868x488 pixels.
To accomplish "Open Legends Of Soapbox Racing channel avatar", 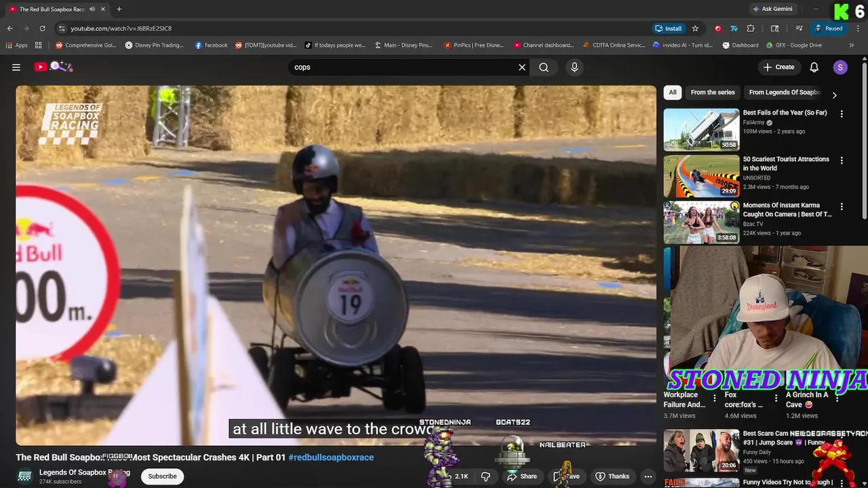I will pyautogui.click(x=24, y=476).
